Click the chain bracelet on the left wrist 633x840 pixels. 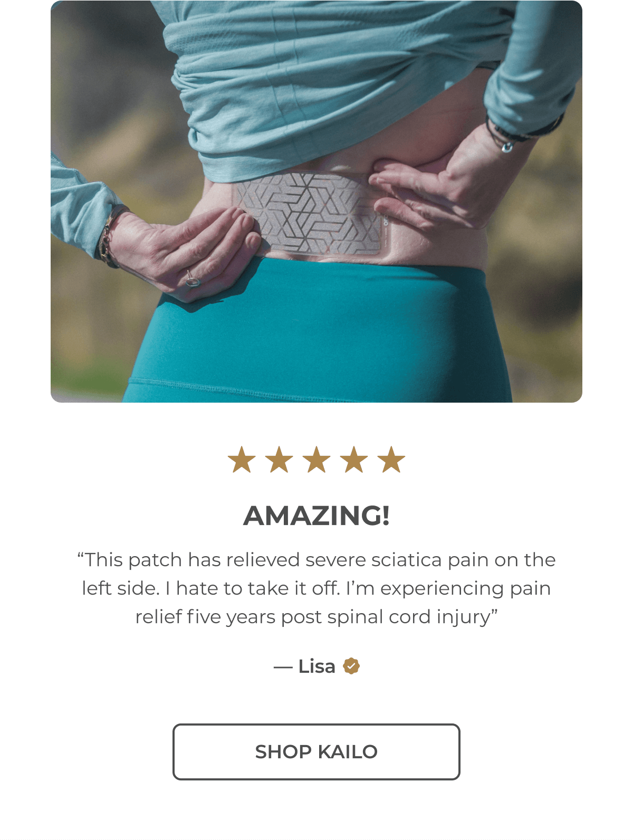[108, 236]
